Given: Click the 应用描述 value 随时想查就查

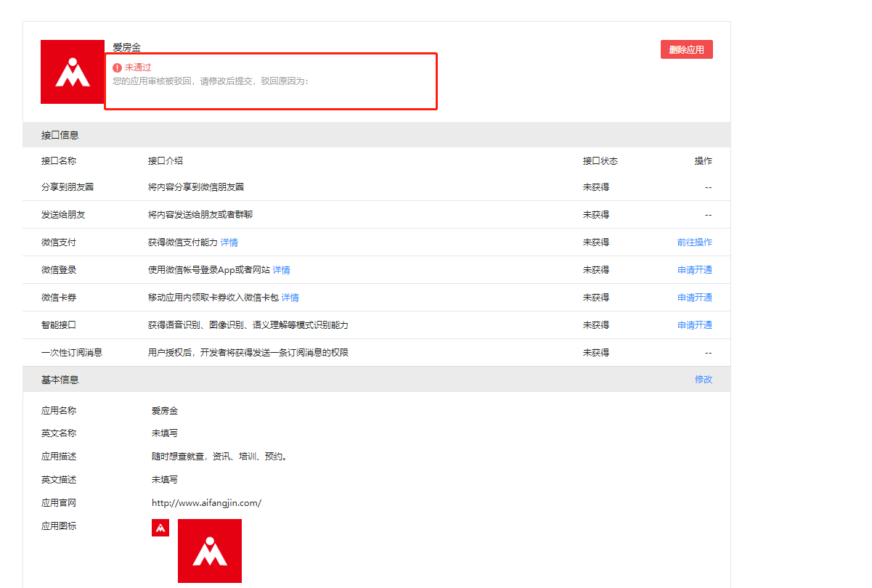Looking at the screenshot, I should point(220,457).
